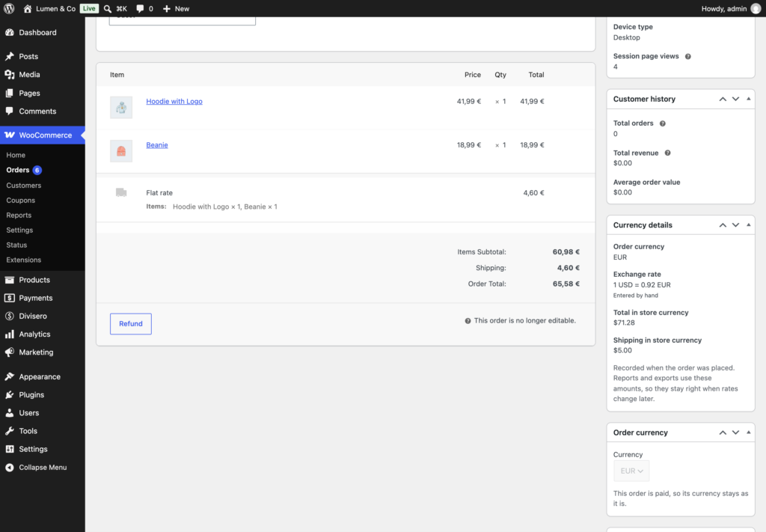The image size is (766, 532).
Task: Open the search magnifier in admin bar
Action: pos(108,9)
